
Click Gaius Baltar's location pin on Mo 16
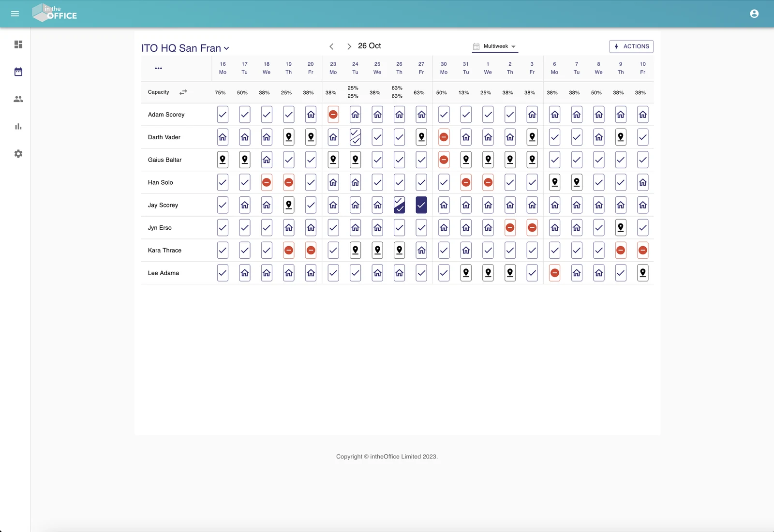point(223,160)
